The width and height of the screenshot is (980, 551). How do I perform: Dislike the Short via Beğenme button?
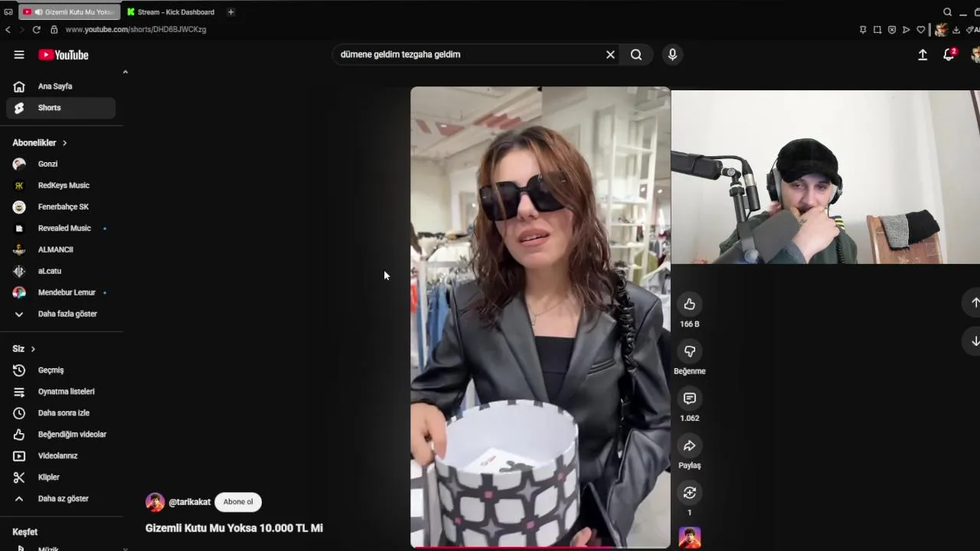point(690,351)
